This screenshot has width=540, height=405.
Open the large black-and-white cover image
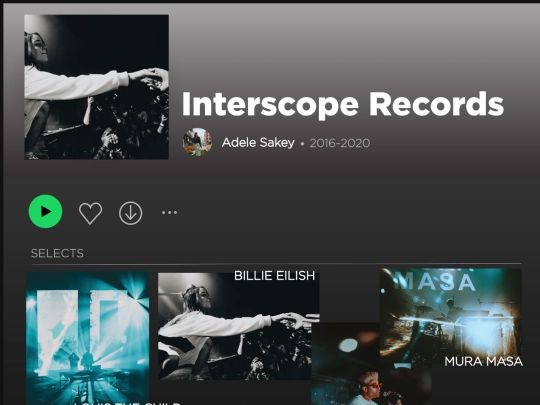click(x=96, y=87)
